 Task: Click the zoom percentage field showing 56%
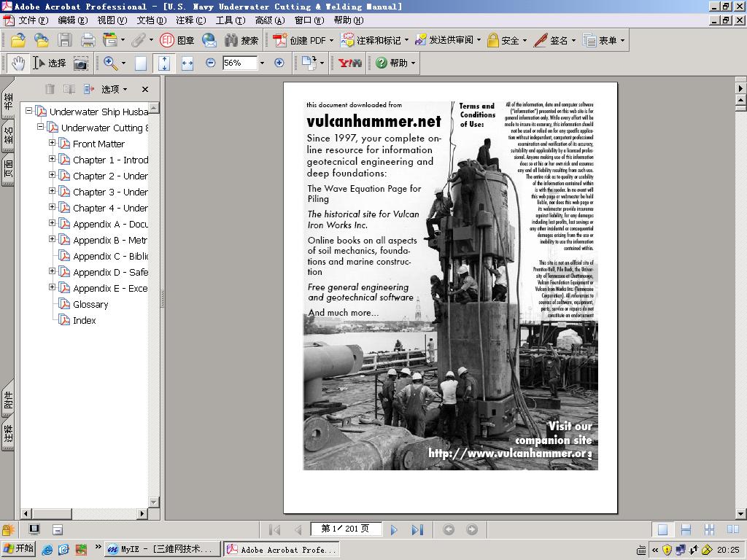pyautogui.click(x=239, y=63)
